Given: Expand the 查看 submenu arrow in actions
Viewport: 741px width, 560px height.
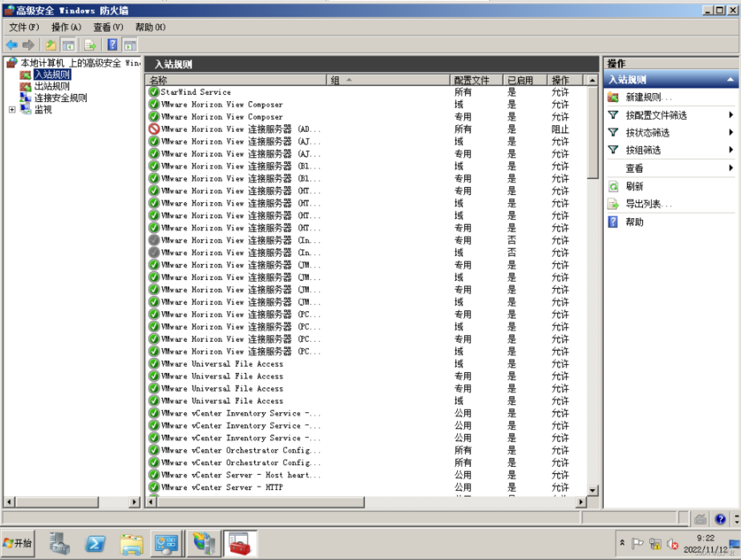Looking at the screenshot, I should click(x=731, y=168).
